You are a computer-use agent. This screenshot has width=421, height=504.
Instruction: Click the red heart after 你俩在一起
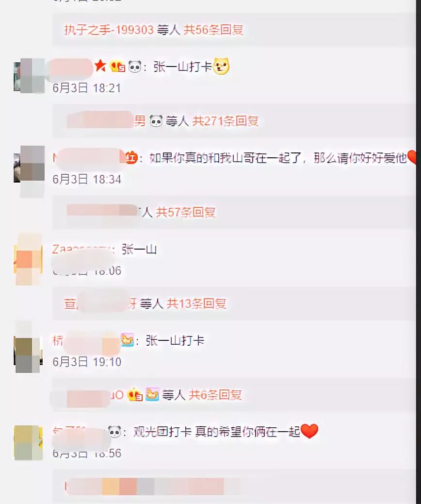[309, 431]
